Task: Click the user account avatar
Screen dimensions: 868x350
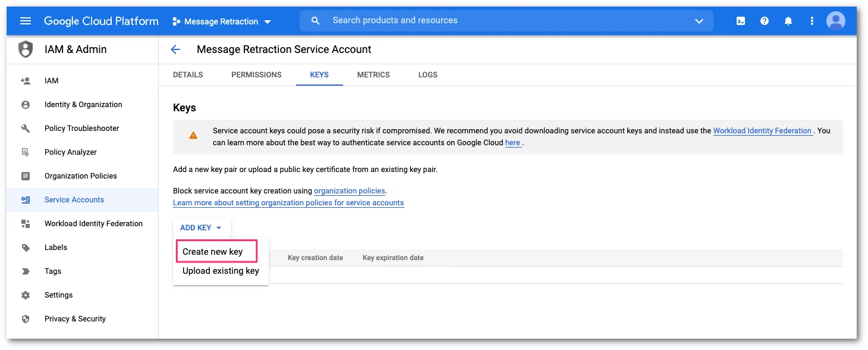Action: 836,21
